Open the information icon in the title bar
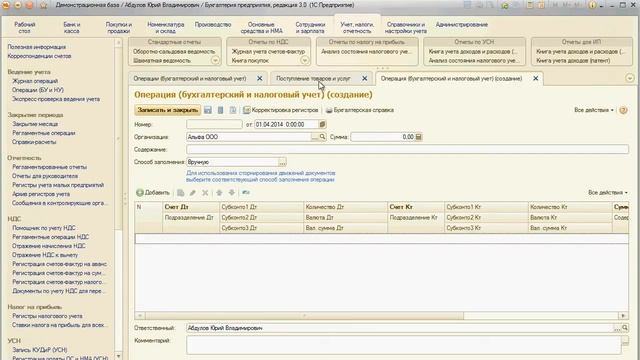This screenshot has height=360, width=640. [593, 5]
